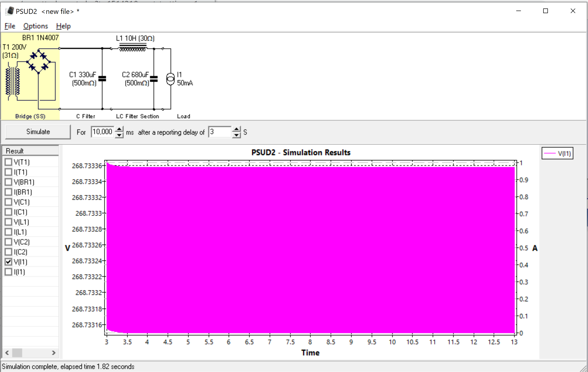Screen dimensions: 588x372
Task: Click the "BR1 1N4007" label
Action: click(41, 38)
